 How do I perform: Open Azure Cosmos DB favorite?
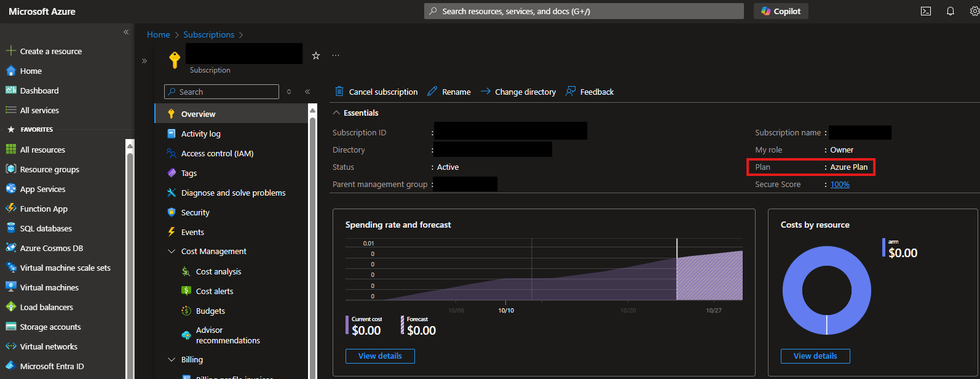pyautogui.click(x=51, y=248)
